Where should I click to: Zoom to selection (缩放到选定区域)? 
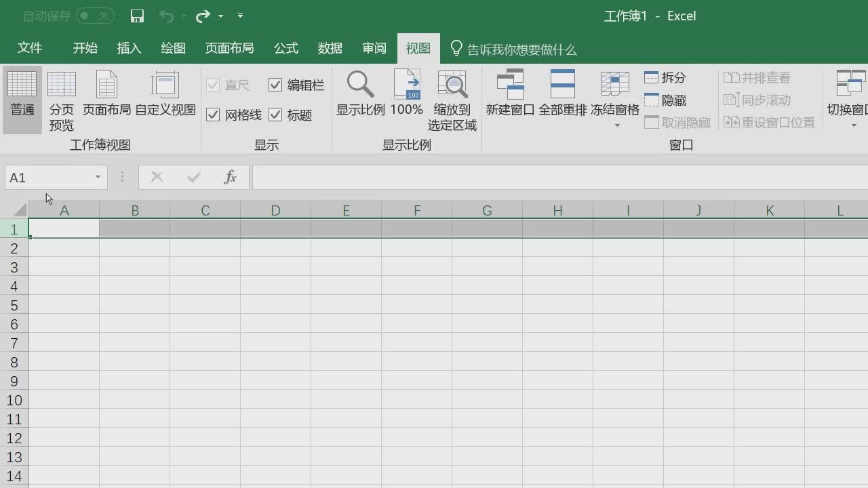click(452, 101)
